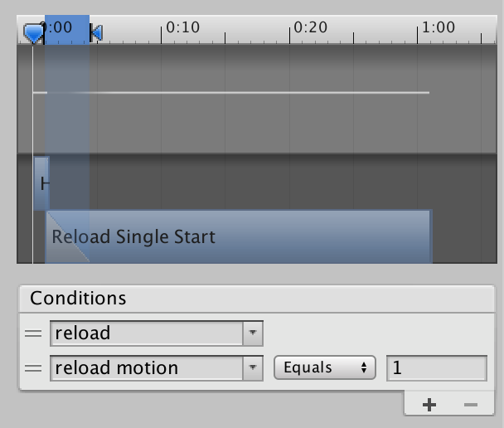Select the source state clip bar labeled H

pos(41,182)
